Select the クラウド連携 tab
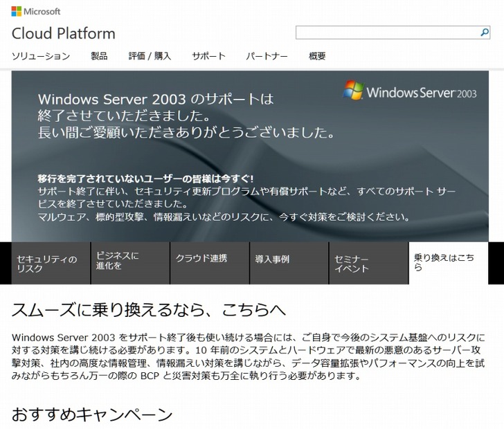Viewport: 504px width, 429px height. [x=210, y=263]
